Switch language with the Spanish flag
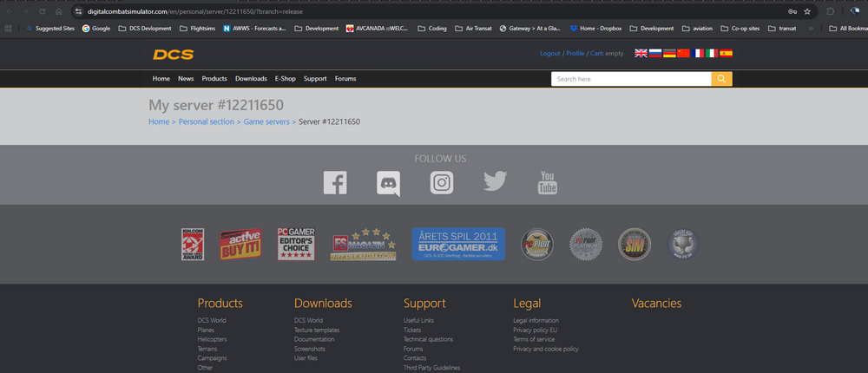The height and width of the screenshot is (373, 868). click(x=727, y=53)
